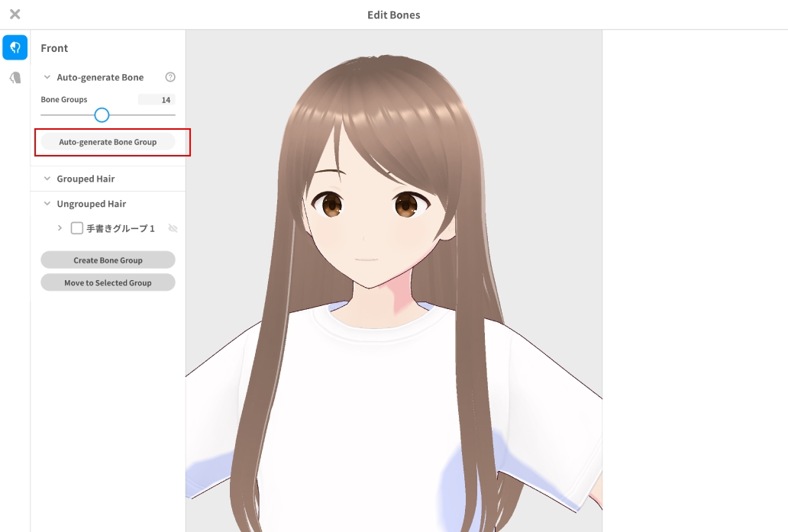Click the Auto-generate Bone Group button
This screenshot has height=532, width=788.
coord(108,142)
